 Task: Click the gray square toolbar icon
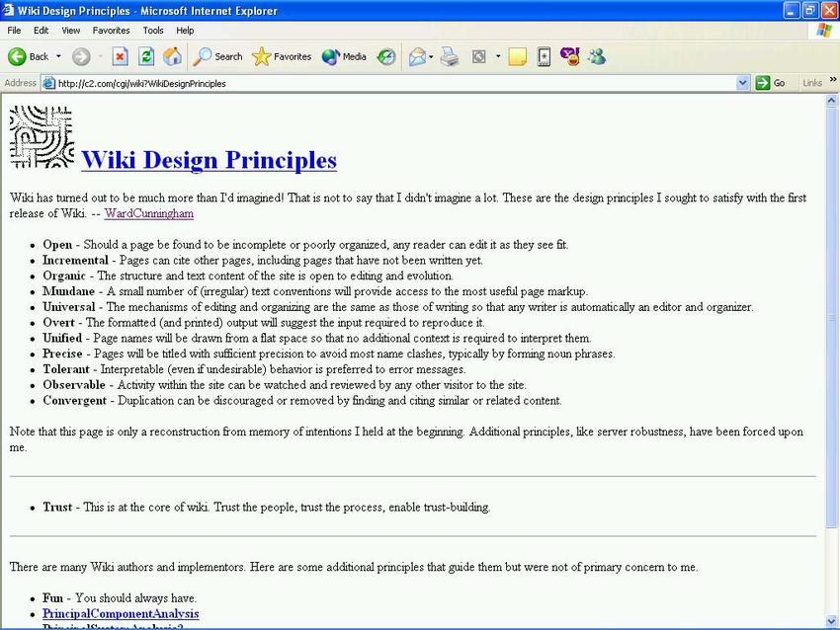click(479, 56)
